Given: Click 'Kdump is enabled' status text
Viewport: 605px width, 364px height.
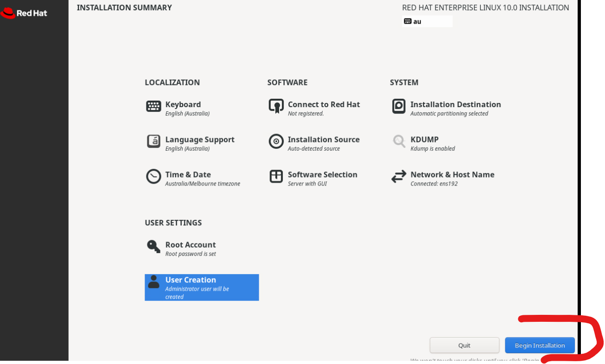Looking at the screenshot, I should [433, 149].
